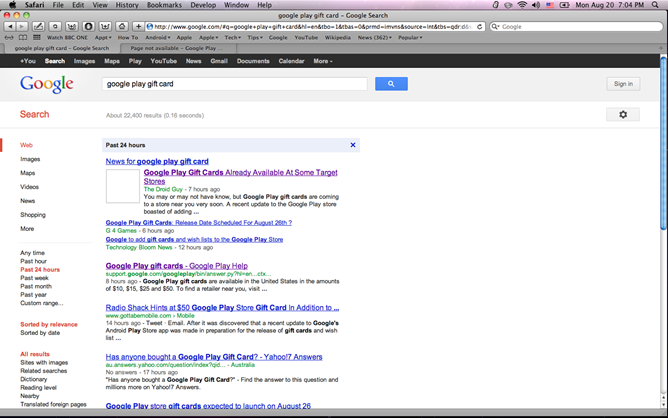Open Spotlight search in menu bar
Viewport: 668px width, 418px height.
655,5
